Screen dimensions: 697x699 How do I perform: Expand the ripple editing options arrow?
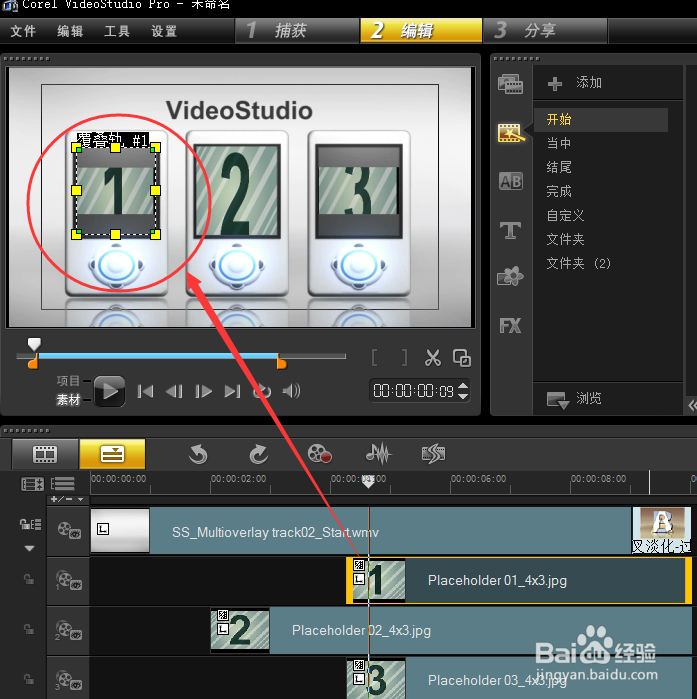coord(29,548)
